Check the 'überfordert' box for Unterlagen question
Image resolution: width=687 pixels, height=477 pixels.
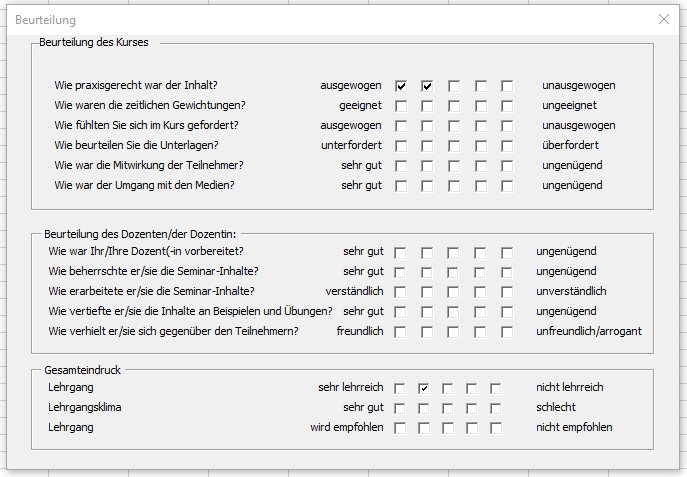[x=507, y=146]
